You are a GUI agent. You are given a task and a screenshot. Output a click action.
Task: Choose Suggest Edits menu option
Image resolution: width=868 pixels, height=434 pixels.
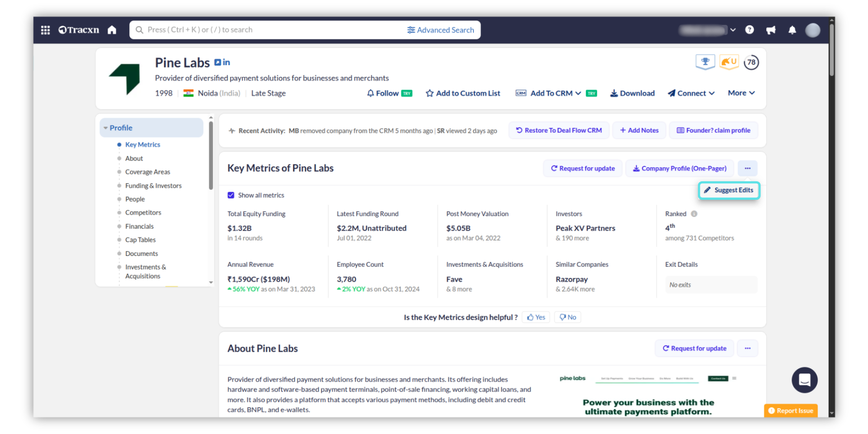click(x=729, y=190)
